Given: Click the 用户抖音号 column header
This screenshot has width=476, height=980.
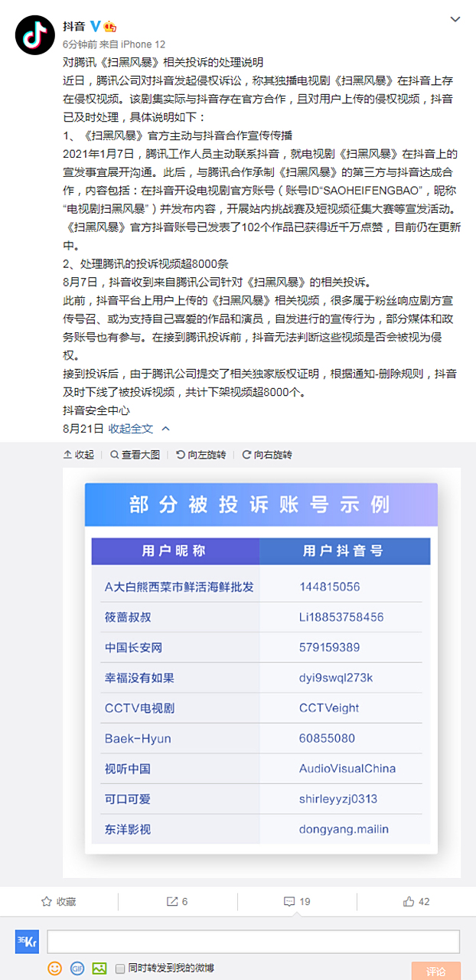Looking at the screenshot, I should (x=344, y=551).
